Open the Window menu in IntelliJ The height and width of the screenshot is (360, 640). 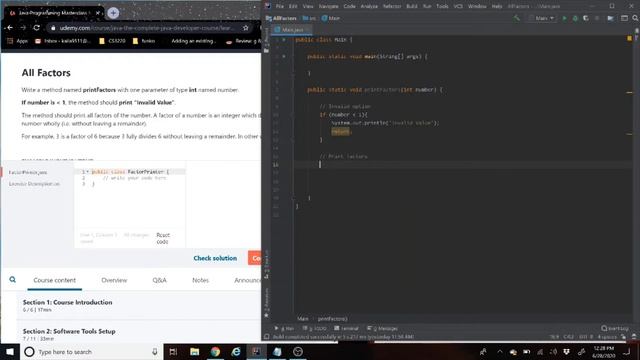tap(477, 6)
